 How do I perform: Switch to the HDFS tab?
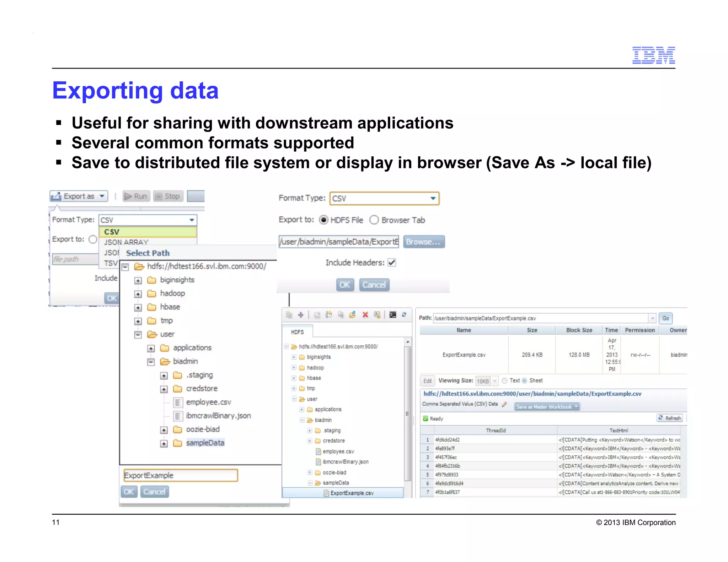pos(298,332)
